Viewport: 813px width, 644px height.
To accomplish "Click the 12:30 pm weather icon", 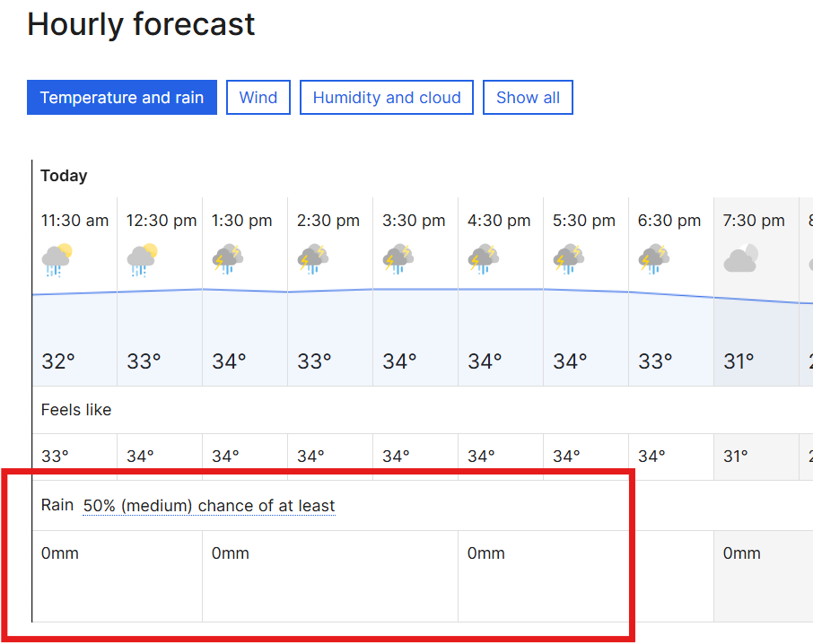I will pyautogui.click(x=142, y=260).
